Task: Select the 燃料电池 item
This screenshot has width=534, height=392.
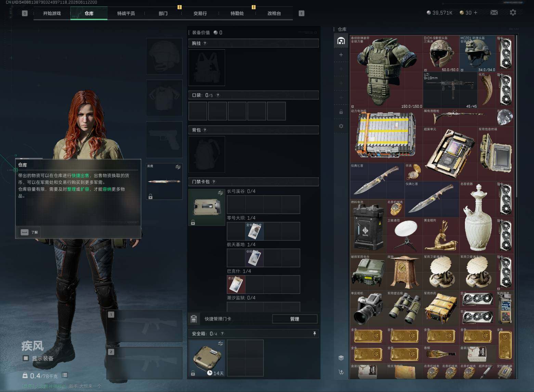Action: pos(368,226)
